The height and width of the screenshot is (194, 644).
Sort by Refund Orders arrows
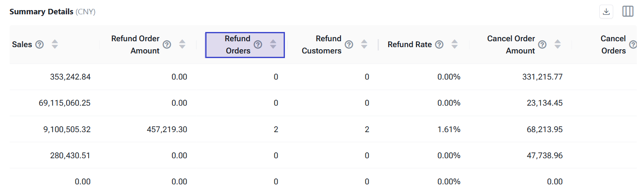coord(273,45)
